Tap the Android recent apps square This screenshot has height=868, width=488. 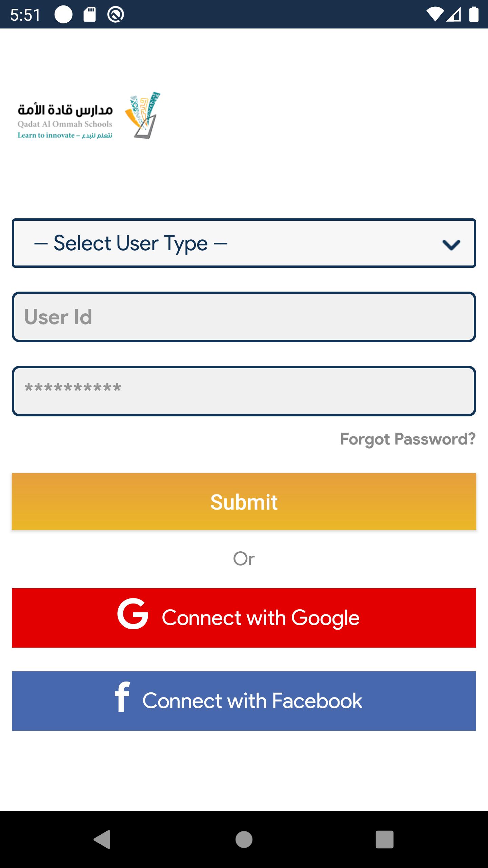385,840
